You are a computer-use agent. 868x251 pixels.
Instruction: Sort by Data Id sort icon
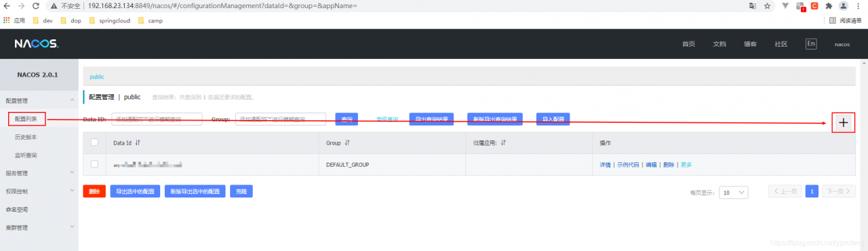tap(138, 143)
